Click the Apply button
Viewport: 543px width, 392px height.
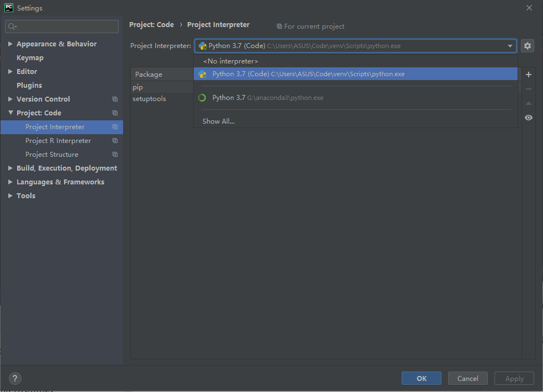[514, 378]
